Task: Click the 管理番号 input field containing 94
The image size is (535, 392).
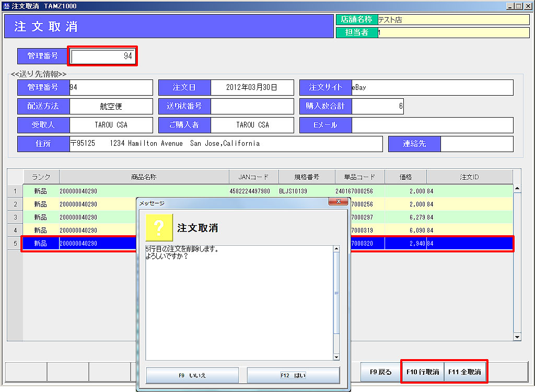Action: point(103,56)
